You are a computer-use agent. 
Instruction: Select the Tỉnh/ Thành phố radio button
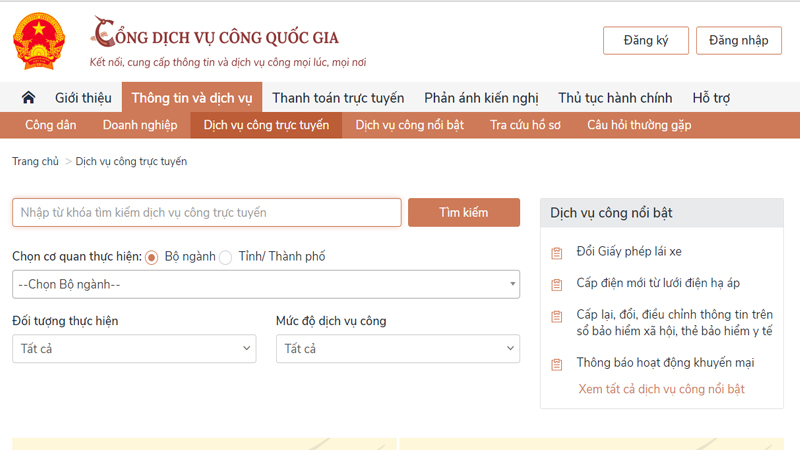coord(225,257)
